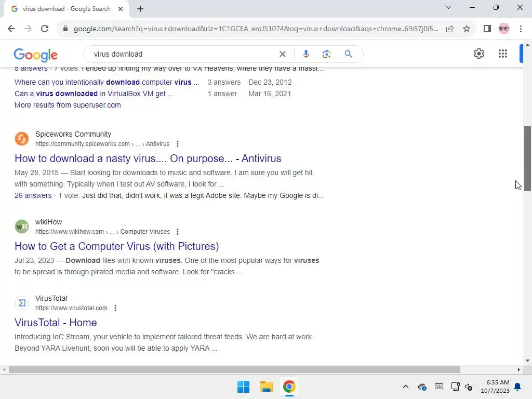
Task: Open VirusTotal - Home result
Action: [x=56, y=323]
